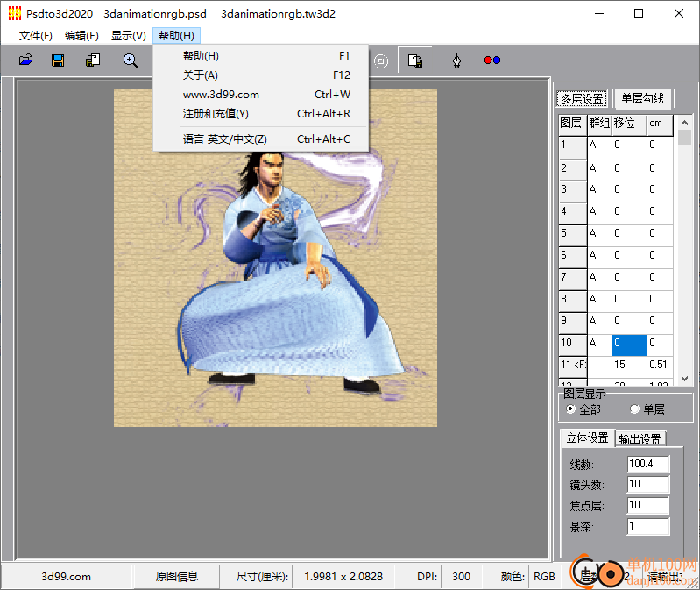Click the circular target toolbar icon

pos(381,60)
